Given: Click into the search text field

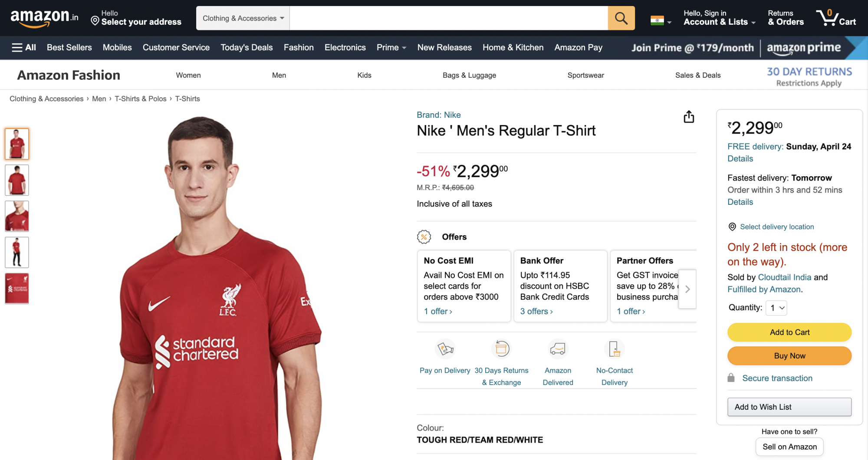Looking at the screenshot, I should [x=448, y=18].
